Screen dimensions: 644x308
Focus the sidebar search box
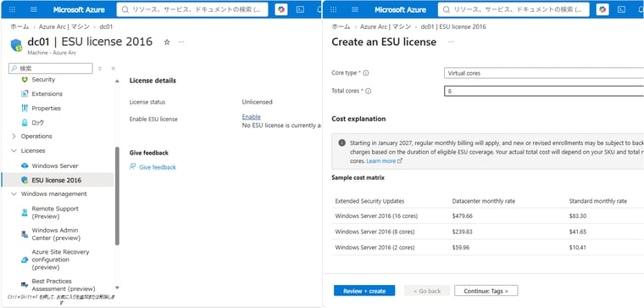[x=51, y=68]
